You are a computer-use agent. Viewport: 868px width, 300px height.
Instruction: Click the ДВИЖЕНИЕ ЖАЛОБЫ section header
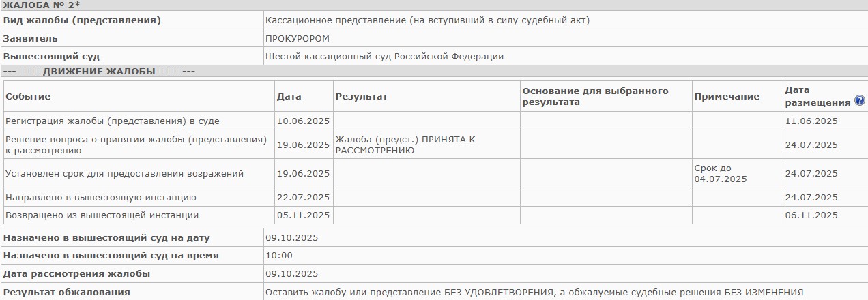[x=100, y=71]
